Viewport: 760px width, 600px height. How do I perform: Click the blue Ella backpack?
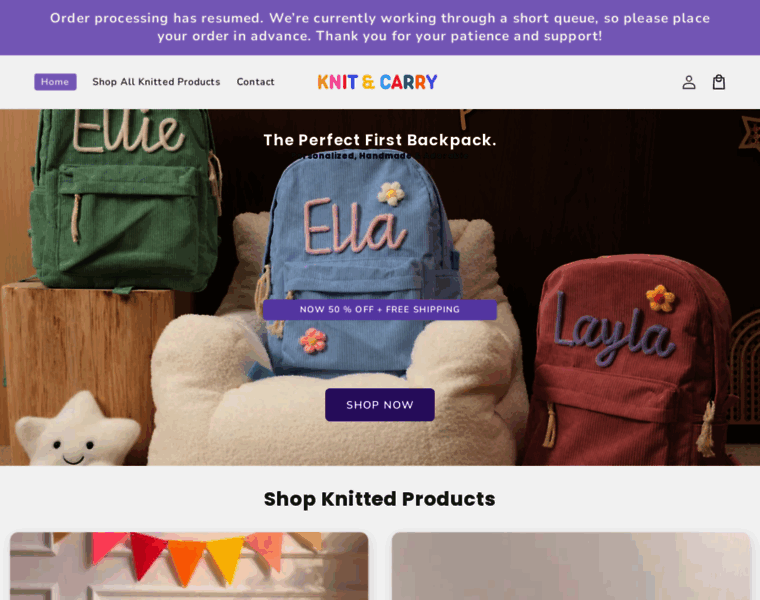click(359, 264)
